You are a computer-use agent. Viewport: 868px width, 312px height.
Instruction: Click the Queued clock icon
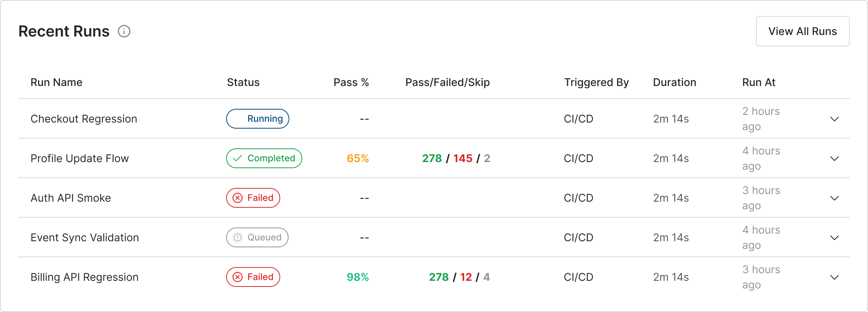(238, 237)
